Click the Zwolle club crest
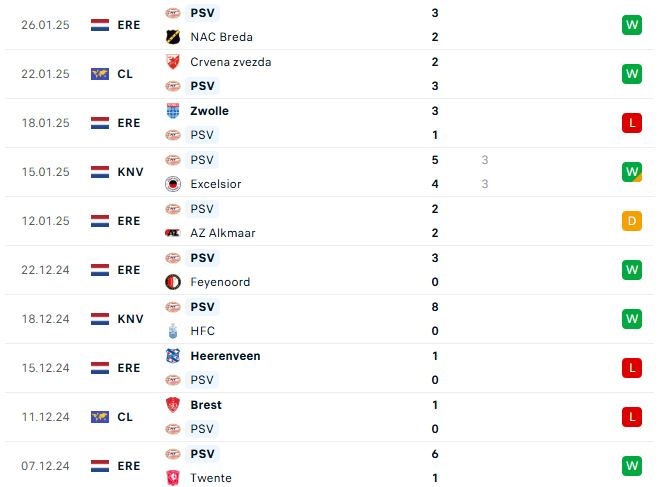 click(x=173, y=111)
